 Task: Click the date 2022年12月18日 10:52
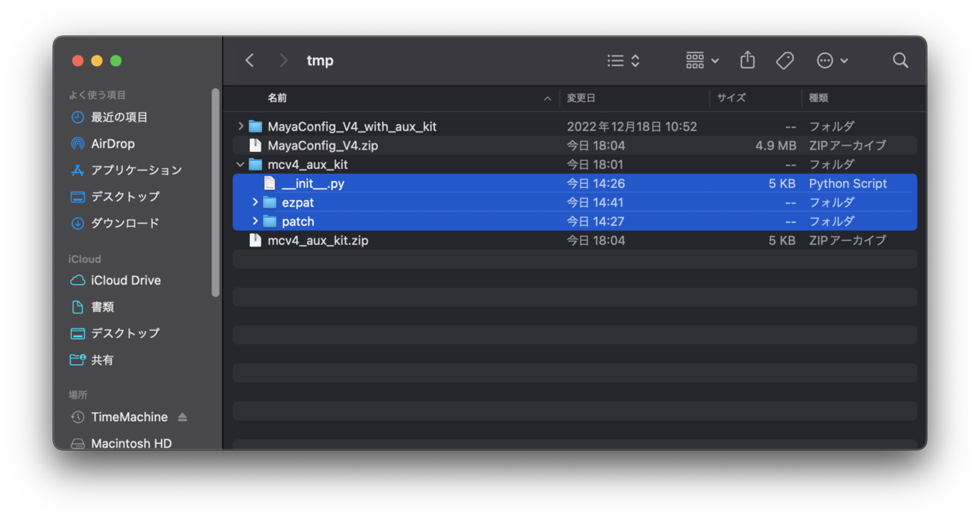(632, 127)
